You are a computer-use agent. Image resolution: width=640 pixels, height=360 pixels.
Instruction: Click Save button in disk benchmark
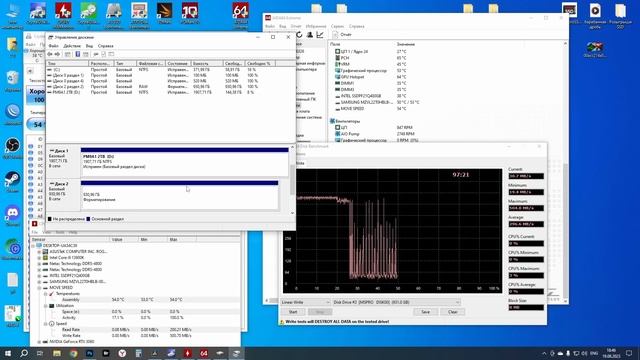(425, 312)
